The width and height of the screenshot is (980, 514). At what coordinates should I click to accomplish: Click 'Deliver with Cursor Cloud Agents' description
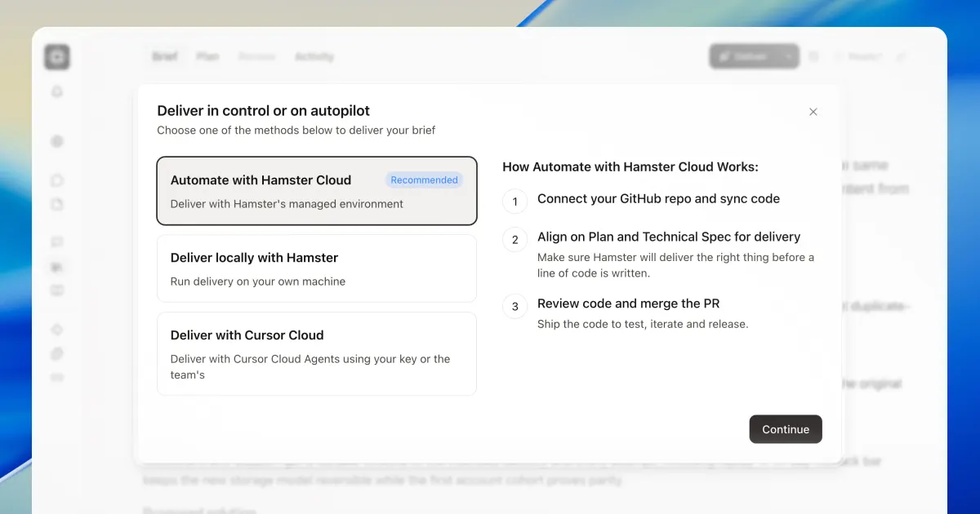click(x=310, y=367)
